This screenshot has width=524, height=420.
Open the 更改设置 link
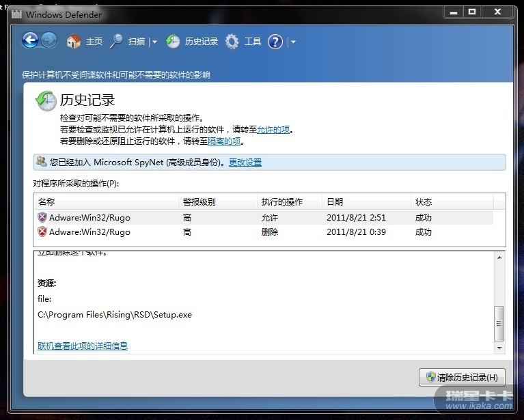point(245,163)
